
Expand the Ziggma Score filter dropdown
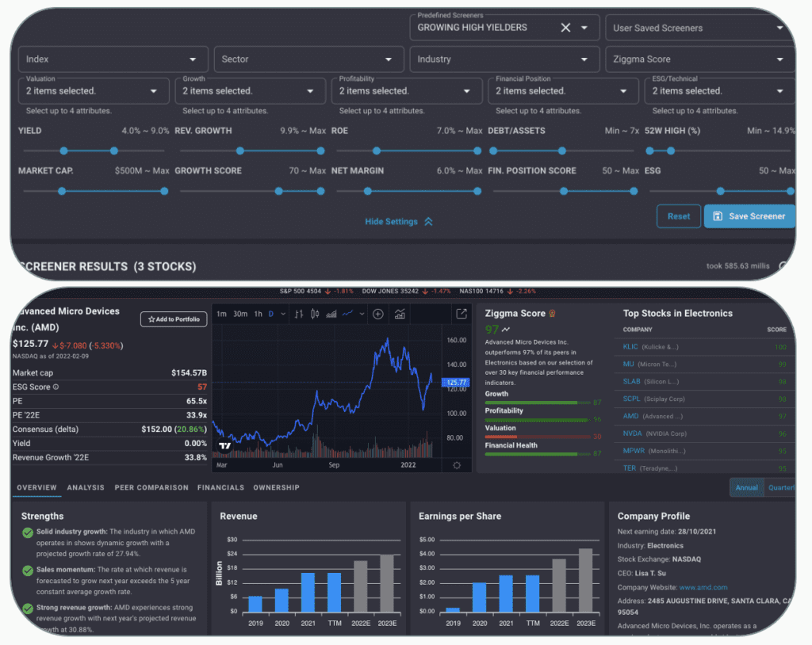coord(699,59)
